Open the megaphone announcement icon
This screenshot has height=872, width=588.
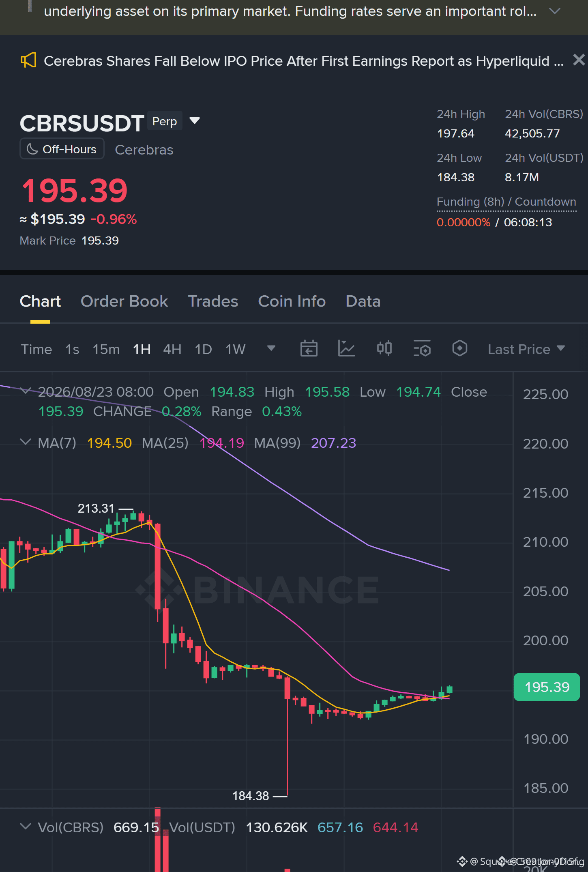point(28,60)
